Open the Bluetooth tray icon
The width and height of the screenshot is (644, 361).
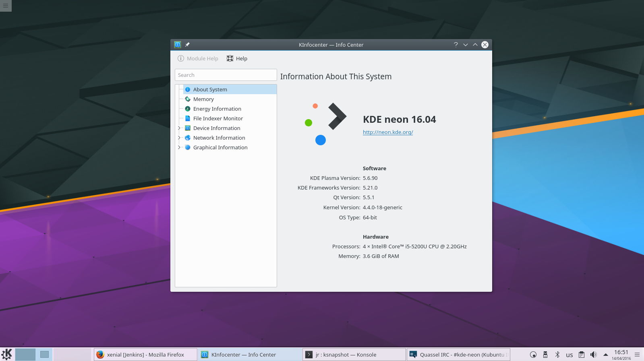tap(557, 355)
